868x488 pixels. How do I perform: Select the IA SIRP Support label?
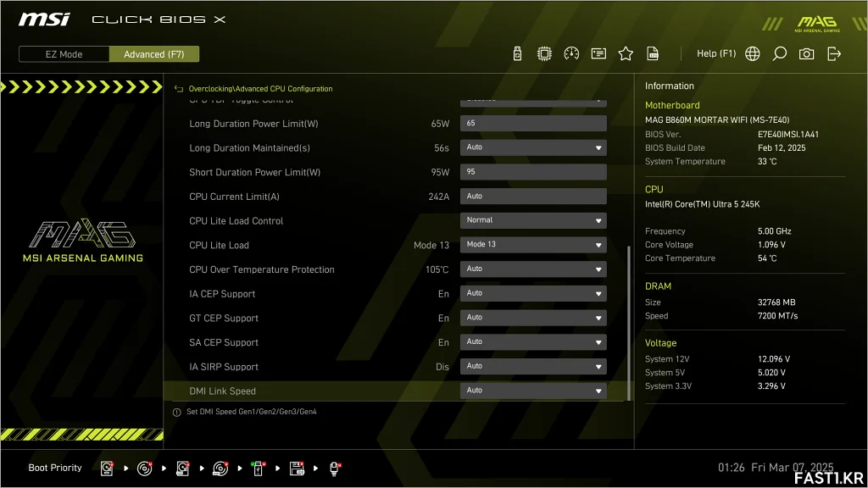[224, 367]
